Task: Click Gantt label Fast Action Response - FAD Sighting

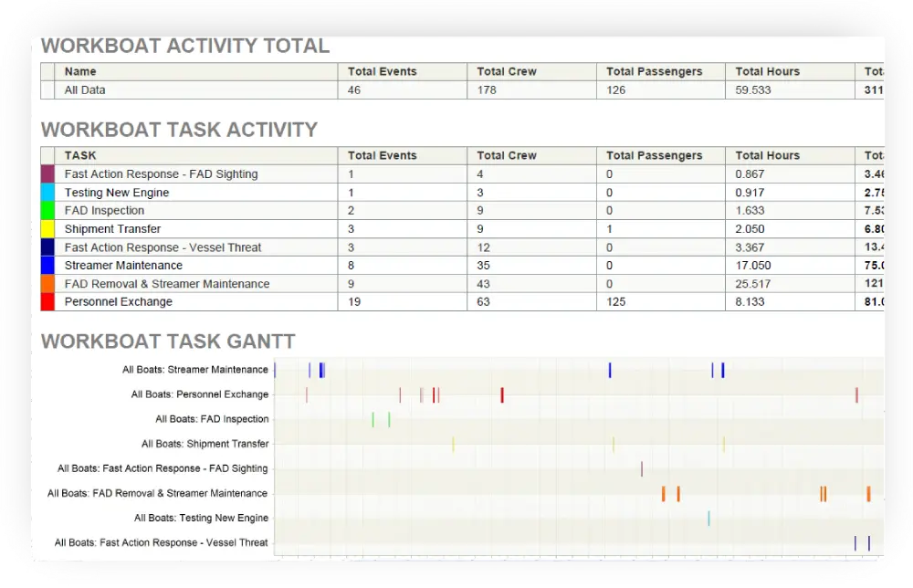Action: tap(163, 468)
